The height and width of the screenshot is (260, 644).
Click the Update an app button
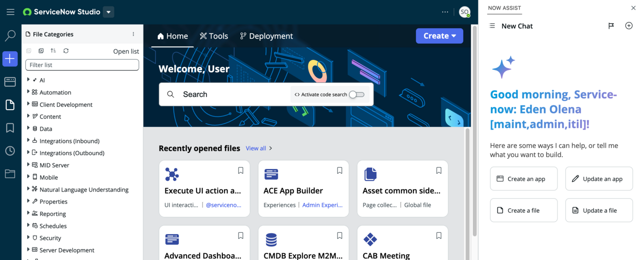599,179
